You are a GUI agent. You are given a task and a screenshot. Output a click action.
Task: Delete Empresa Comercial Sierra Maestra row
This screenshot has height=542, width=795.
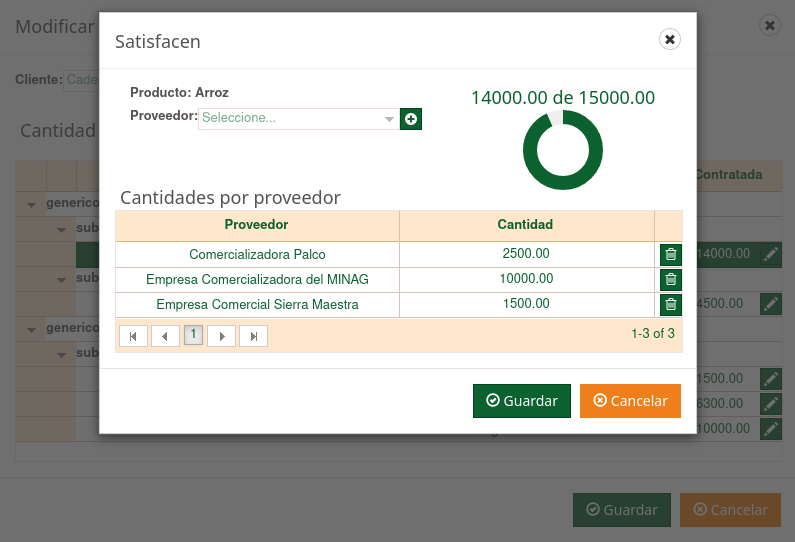click(x=670, y=304)
